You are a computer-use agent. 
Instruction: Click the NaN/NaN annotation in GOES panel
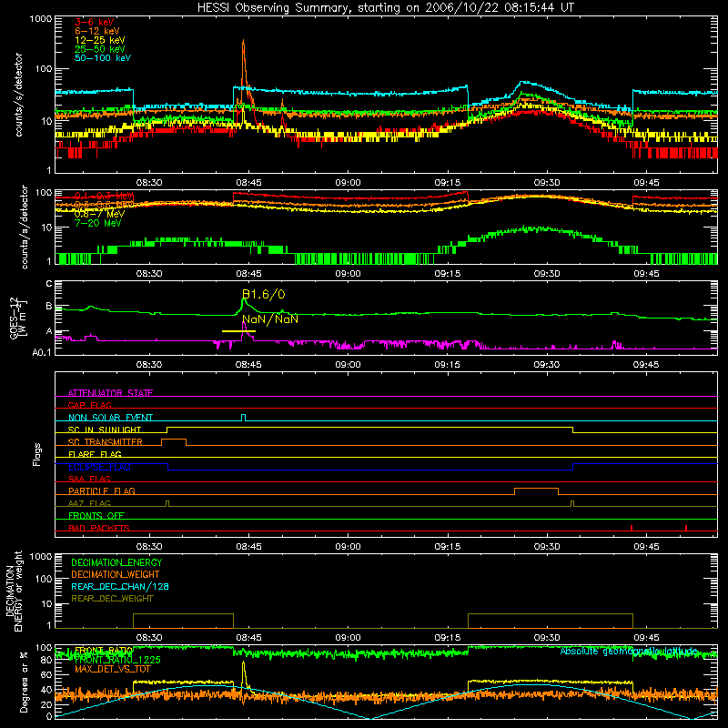pos(270,319)
